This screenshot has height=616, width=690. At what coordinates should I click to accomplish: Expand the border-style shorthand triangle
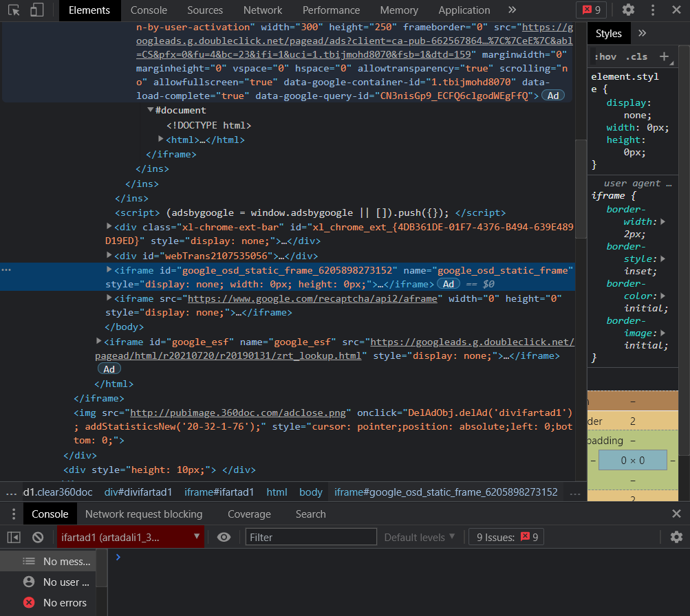(x=662, y=259)
